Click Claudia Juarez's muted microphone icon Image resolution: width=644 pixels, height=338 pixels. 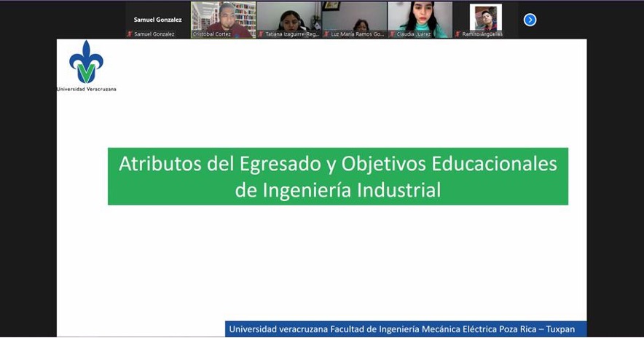click(392, 34)
